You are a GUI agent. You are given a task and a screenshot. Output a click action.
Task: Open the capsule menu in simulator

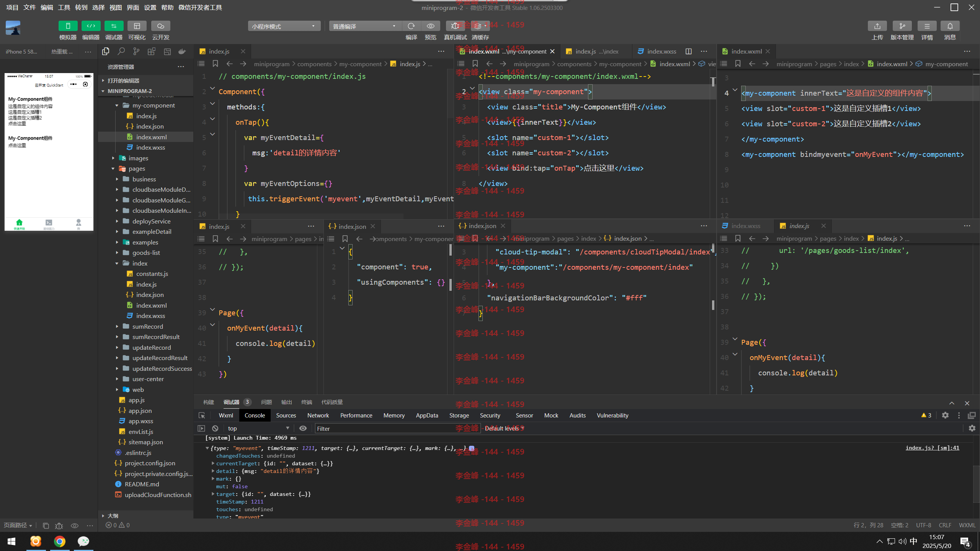73,84
